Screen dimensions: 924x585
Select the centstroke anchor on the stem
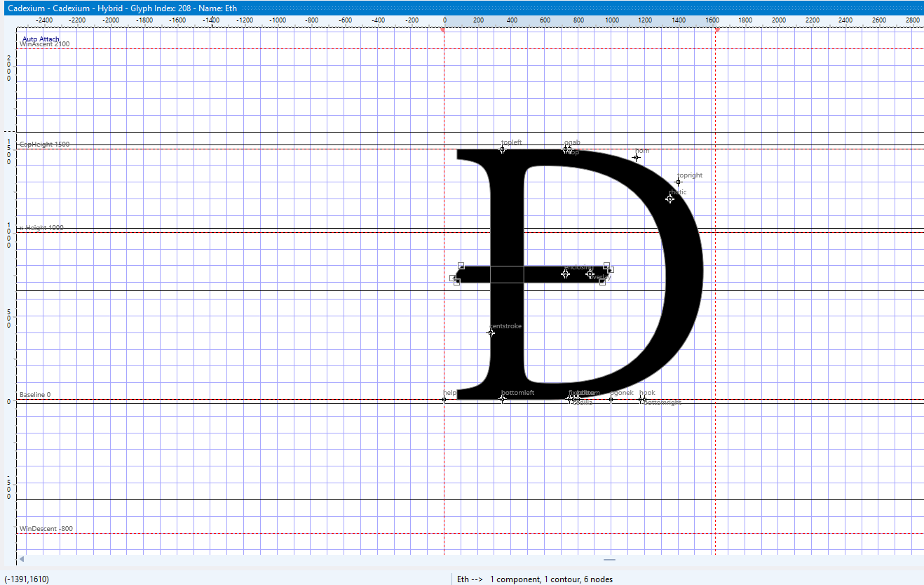[491, 333]
